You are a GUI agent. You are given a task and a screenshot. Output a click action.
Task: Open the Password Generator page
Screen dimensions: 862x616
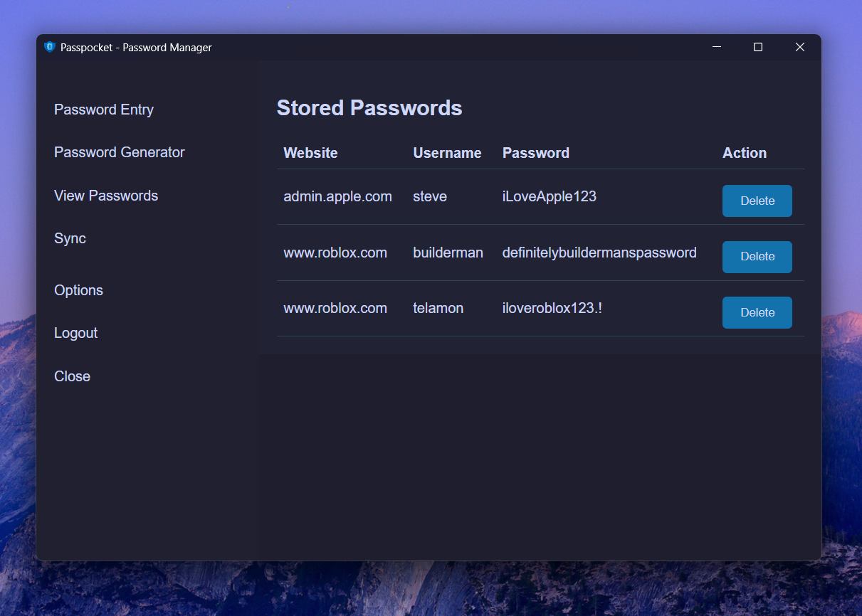click(x=120, y=152)
